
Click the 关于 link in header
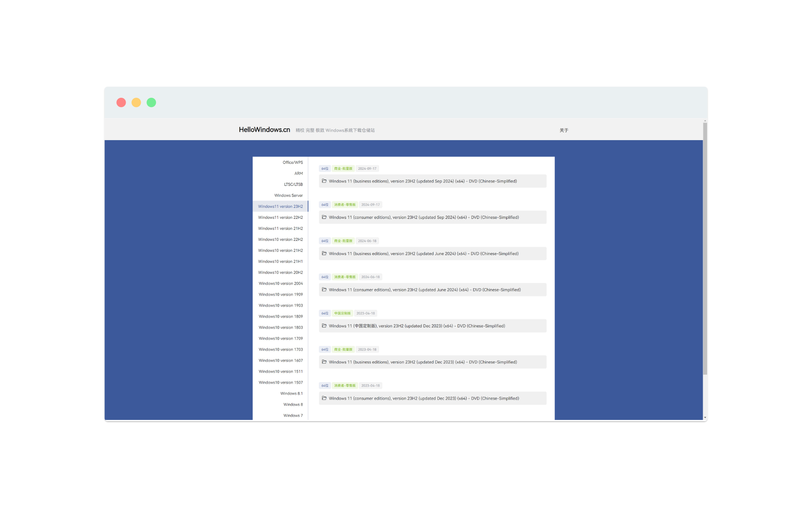click(x=564, y=130)
